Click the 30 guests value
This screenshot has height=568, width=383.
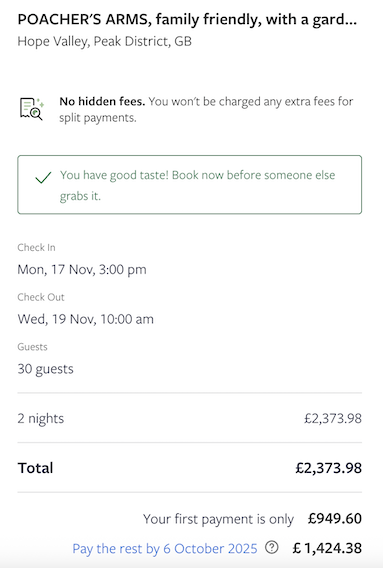click(x=45, y=369)
